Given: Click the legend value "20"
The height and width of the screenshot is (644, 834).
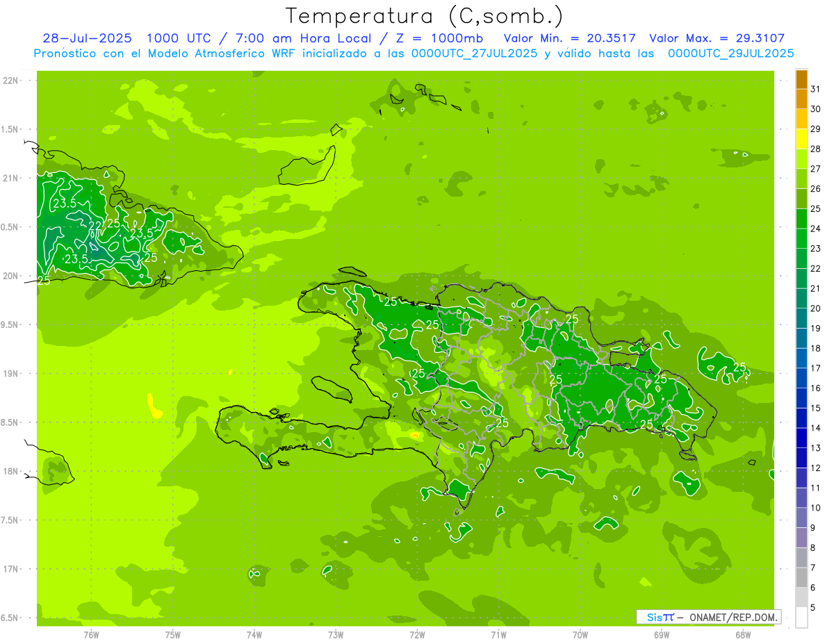Looking at the screenshot, I should point(815,308).
